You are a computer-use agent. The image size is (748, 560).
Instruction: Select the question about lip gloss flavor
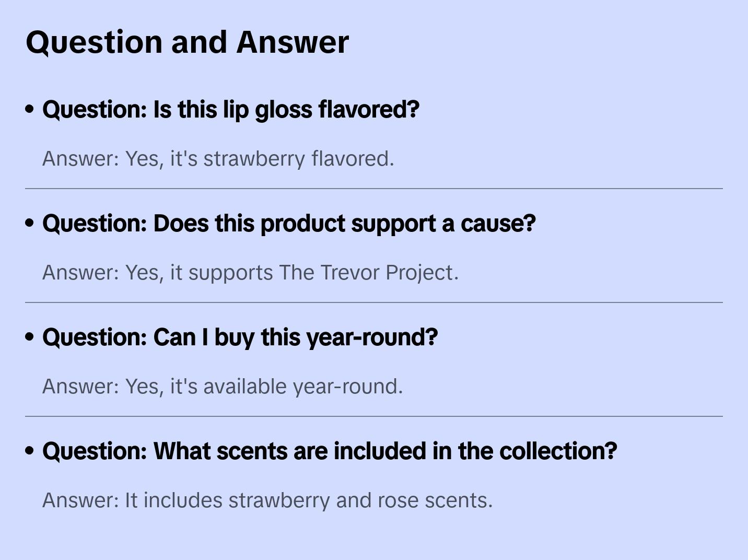click(x=230, y=110)
